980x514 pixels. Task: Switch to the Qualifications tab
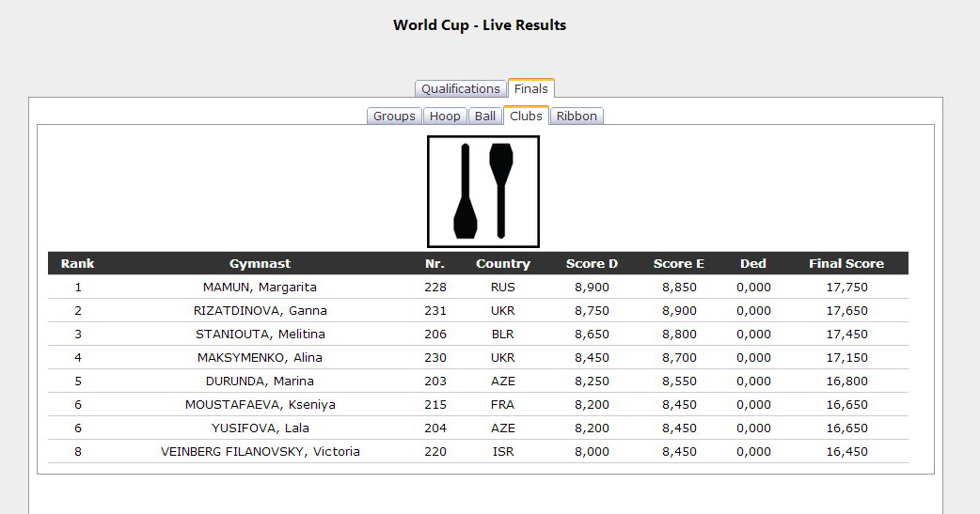460,89
